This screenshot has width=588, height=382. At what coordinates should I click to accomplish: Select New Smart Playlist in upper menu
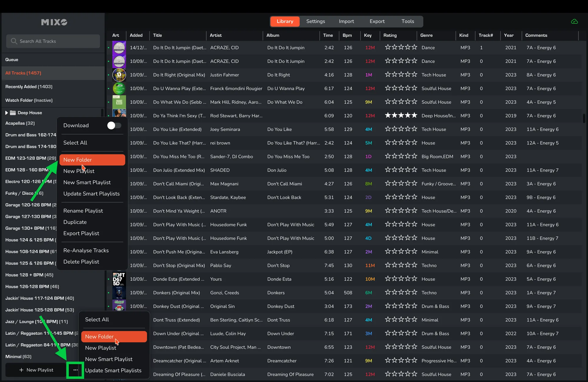tap(87, 182)
